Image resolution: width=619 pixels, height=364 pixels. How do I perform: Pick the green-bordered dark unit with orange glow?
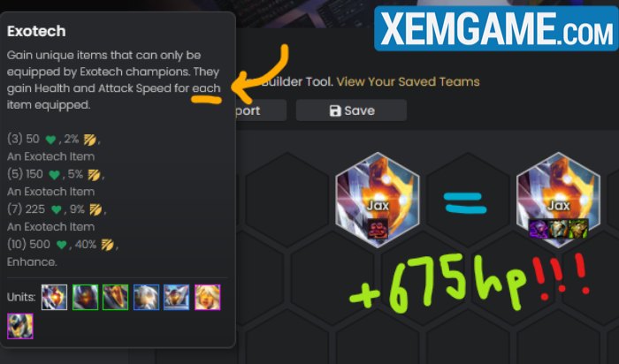pyautogui.click(x=85, y=297)
